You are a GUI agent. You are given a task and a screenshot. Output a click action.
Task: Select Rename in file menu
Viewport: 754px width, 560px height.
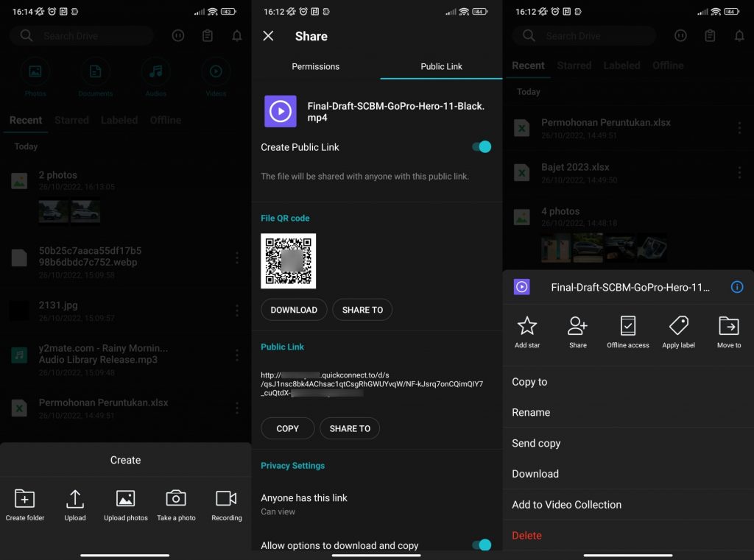[628, 412]
